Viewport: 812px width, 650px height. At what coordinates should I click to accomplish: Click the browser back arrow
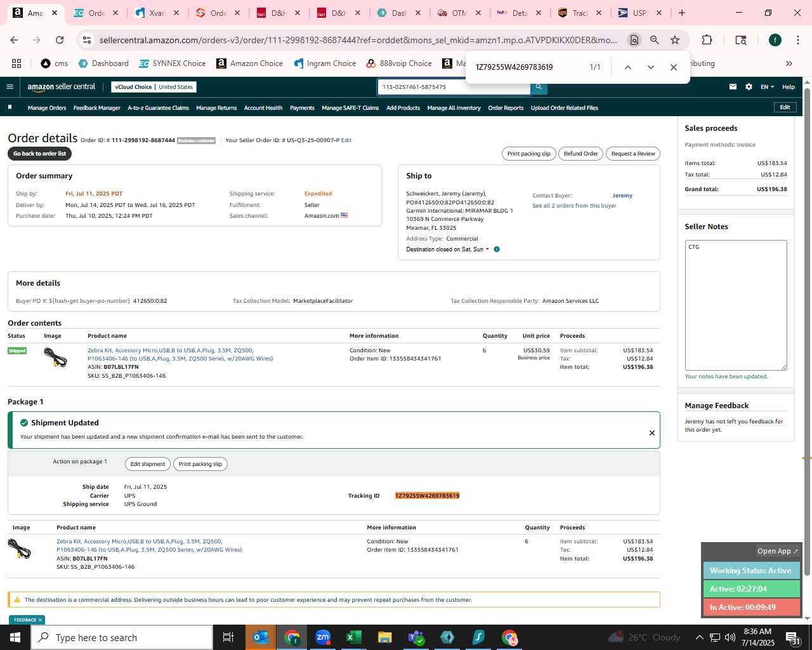click(x=14, y=40)
